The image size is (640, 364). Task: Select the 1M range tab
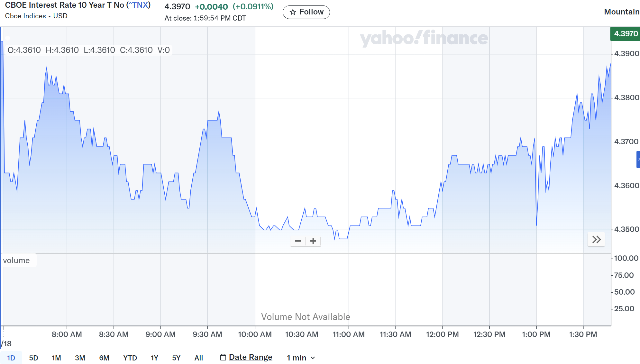(x=56, y=358)
